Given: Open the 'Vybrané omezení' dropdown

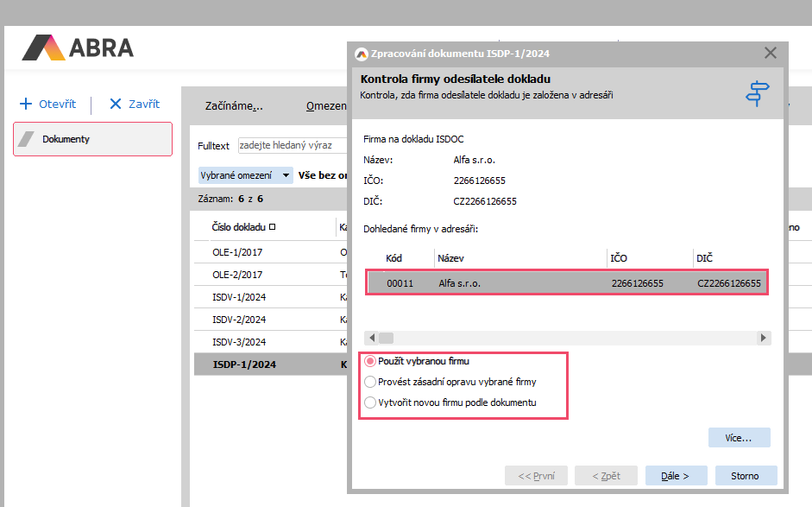Looking at the screenshot, I should [245, 175].
